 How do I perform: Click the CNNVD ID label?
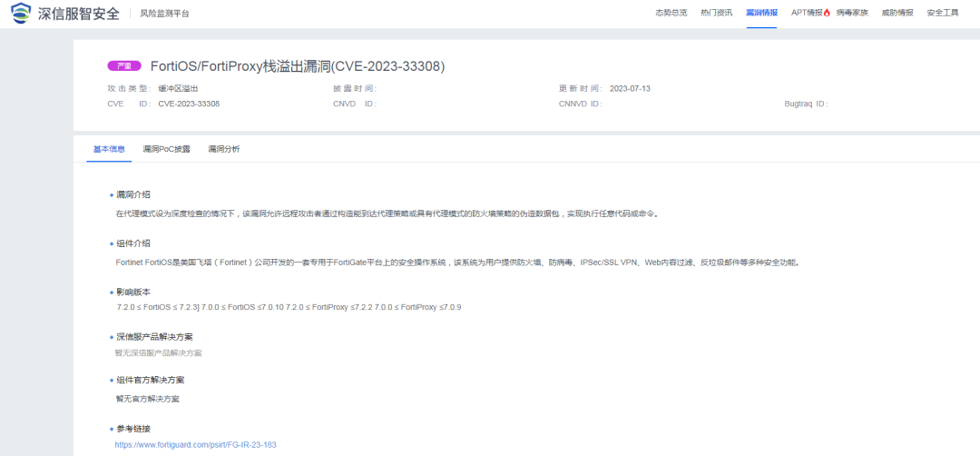581,104
